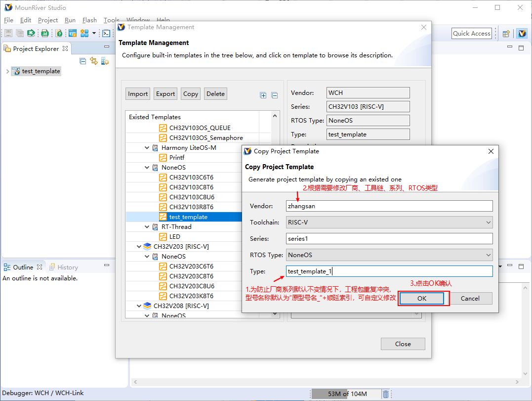Open the RTOS Type dropdown in copy dialog
532x401 pixels.
(x=489, y=255)
